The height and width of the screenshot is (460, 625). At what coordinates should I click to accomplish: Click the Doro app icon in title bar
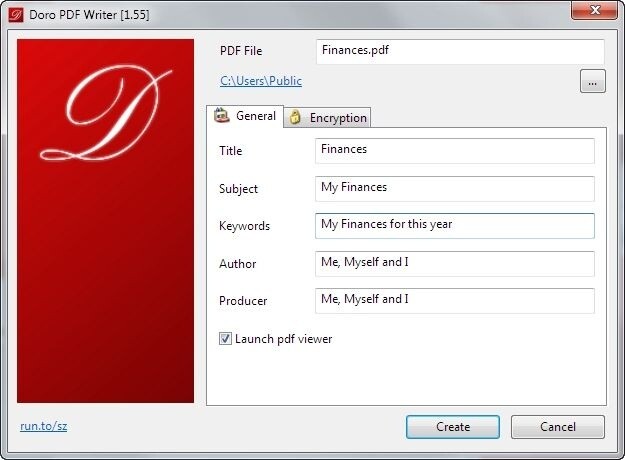(x=16, y=15)
